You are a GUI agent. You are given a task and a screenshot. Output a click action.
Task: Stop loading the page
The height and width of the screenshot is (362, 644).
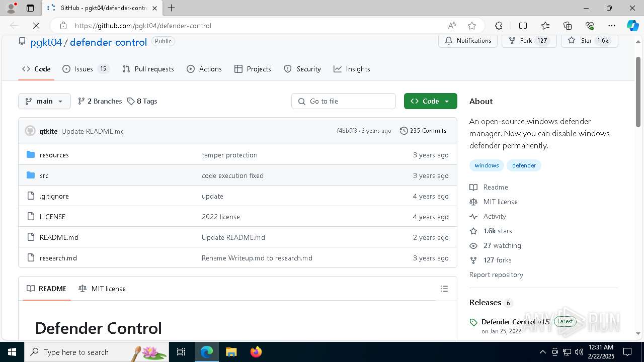pos(36,26)
